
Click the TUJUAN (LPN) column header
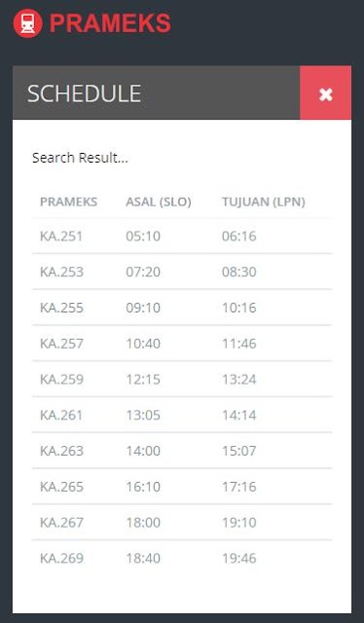(x=264, y=202)
